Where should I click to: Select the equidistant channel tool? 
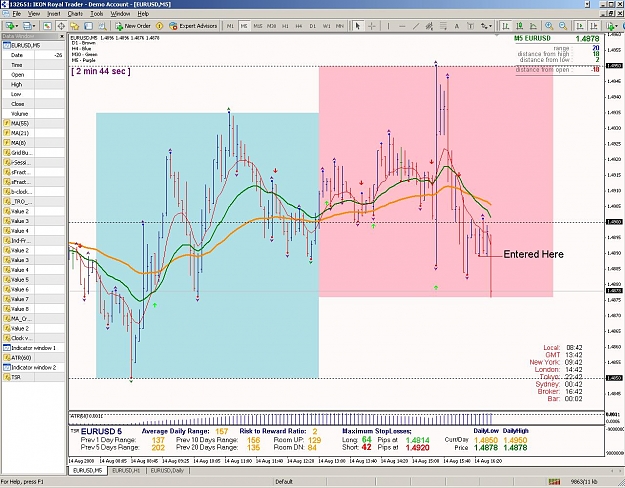click(429, 26)
